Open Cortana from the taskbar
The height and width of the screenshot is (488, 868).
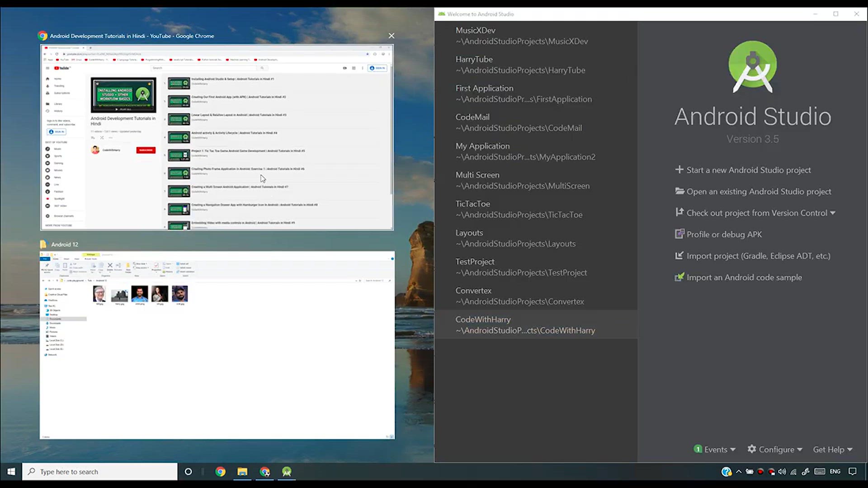pos(189,471)
